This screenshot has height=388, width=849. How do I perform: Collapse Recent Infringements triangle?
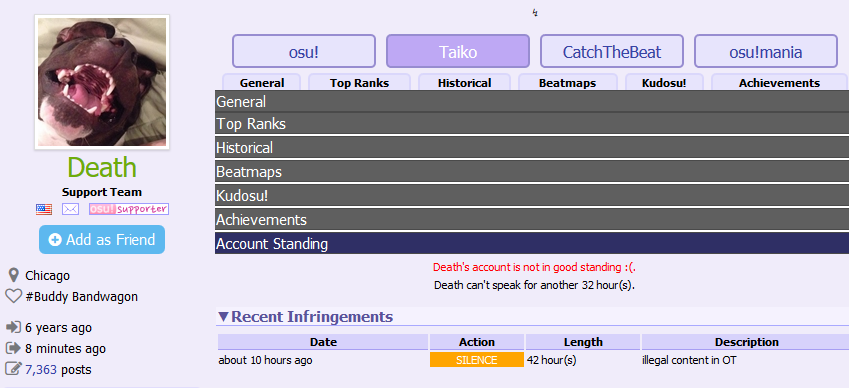(x=223, y=317)
